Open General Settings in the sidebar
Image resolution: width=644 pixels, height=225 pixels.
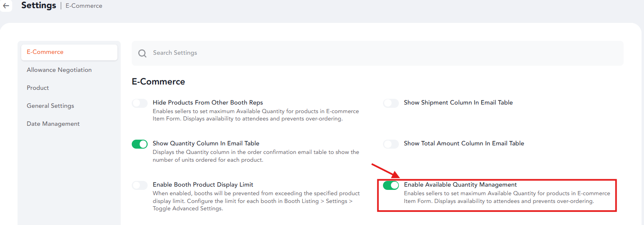click(x=51, y=106)
